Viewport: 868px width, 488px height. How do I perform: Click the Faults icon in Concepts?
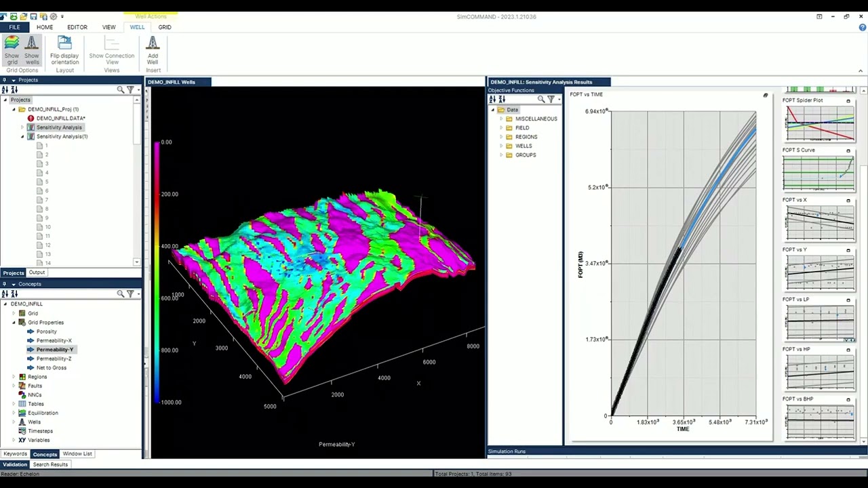point(22,386)
